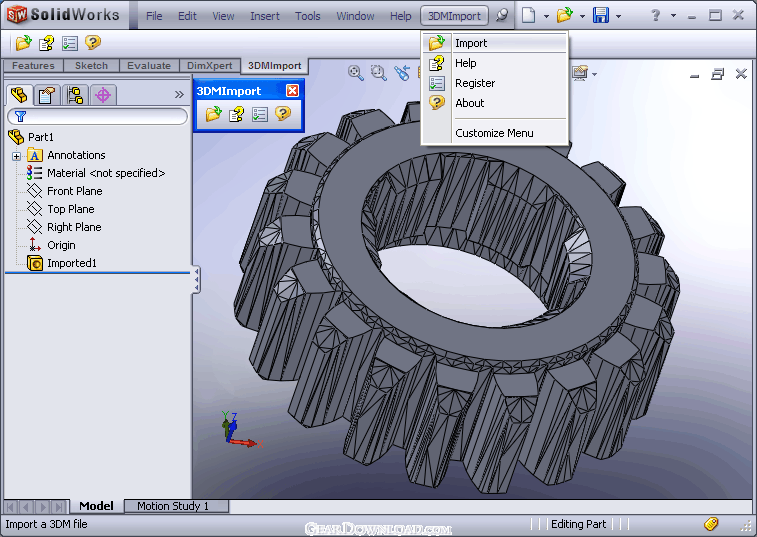Click the New document icon
Viewport: 757px width, 537px height.
pyautogui.click(x=529, y=15)
